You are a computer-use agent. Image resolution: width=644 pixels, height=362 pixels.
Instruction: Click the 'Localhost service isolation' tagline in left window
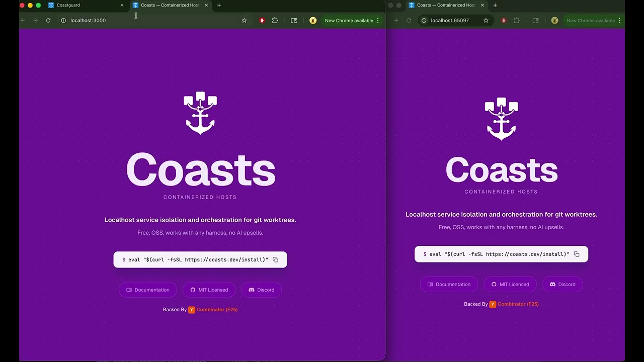(200, 220)
